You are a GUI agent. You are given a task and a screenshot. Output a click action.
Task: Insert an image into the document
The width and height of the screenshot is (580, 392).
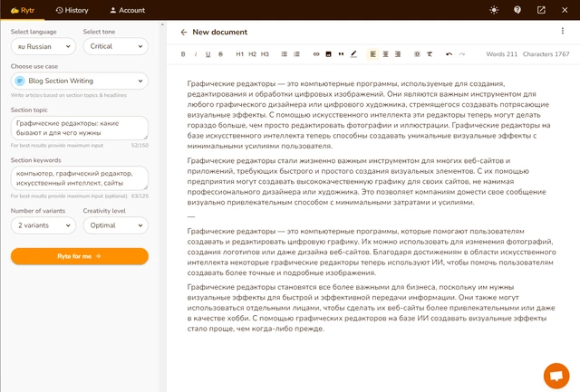(328, 54)
